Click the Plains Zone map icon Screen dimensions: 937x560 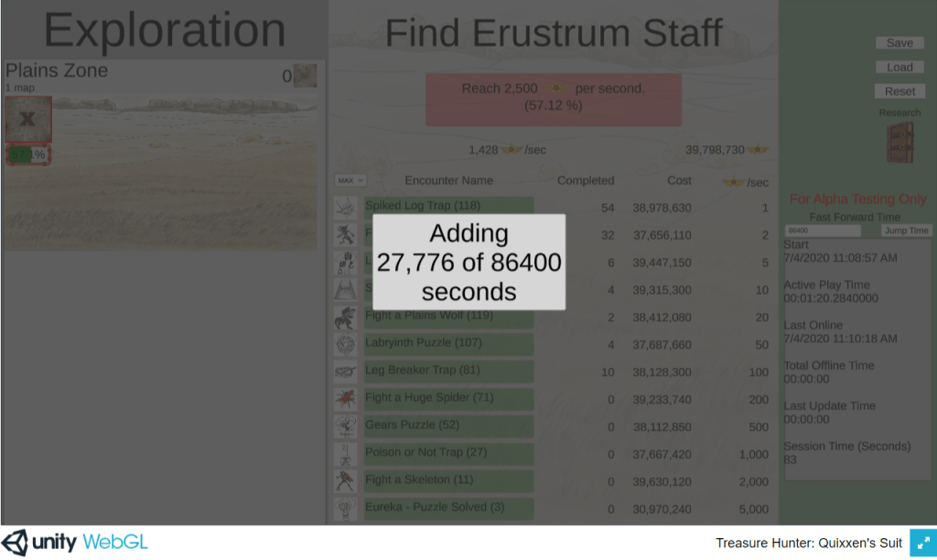click(x=305, y=76)
